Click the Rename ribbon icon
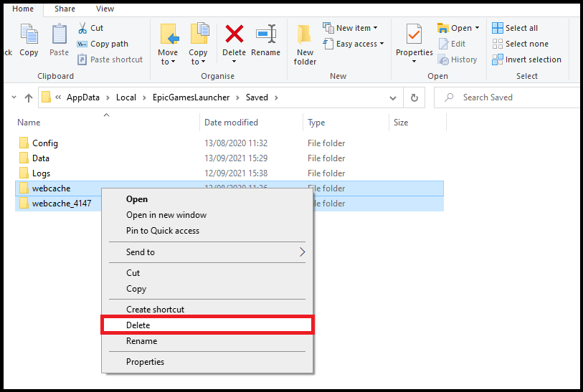 click(x=266, y=34)
